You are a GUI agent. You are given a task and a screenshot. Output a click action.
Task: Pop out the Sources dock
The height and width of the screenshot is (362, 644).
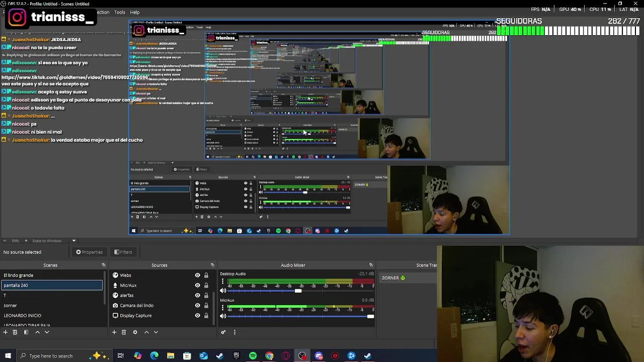212,265
